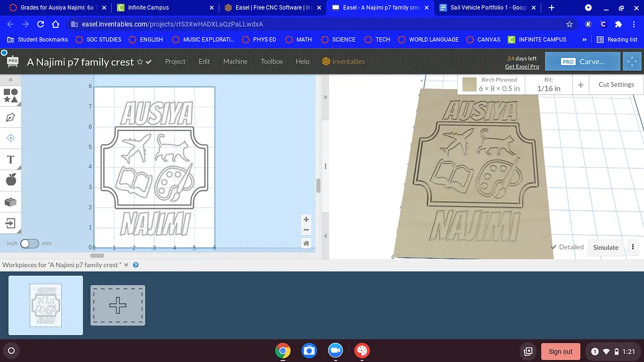Image resolution: width=644 pixels, height=362 pixels.
Task: Click the Simulate button
Action: 605,247
